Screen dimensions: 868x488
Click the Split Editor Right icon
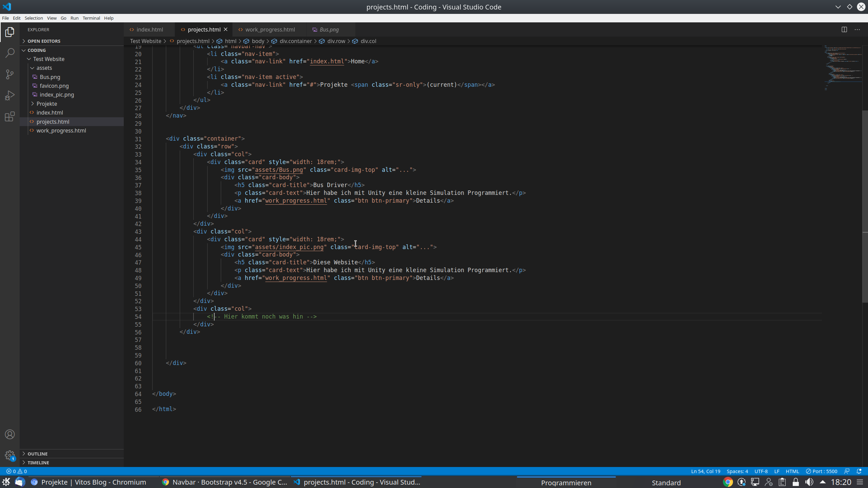[x=844, y=29]
